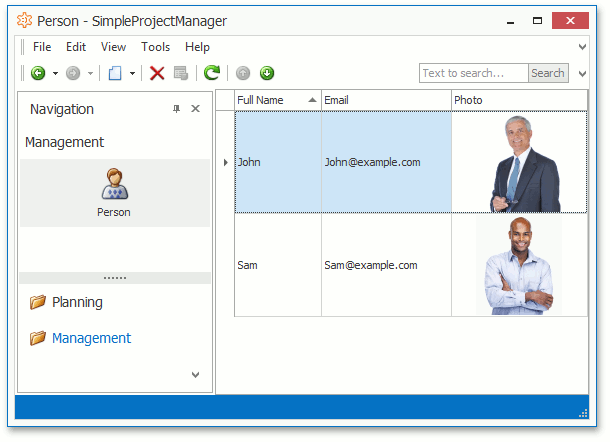
Task: Sort by the Full Name column header
Action: coord(270,100)
